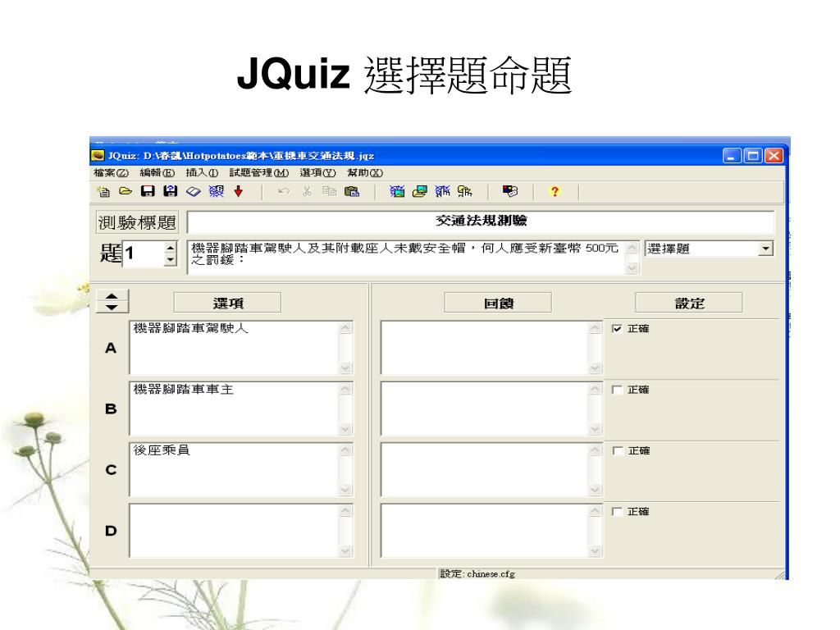The width and height of the screenshot is (840, 630).
Task: Click the quiz title field 交通法規測驗
Action: point(481,221)
